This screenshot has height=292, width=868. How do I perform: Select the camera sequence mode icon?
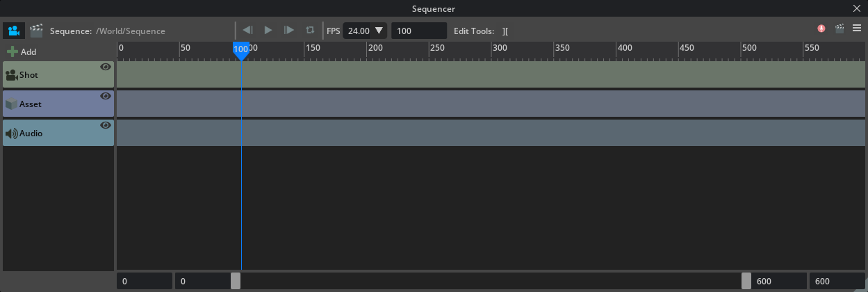(x=13, y=31)
